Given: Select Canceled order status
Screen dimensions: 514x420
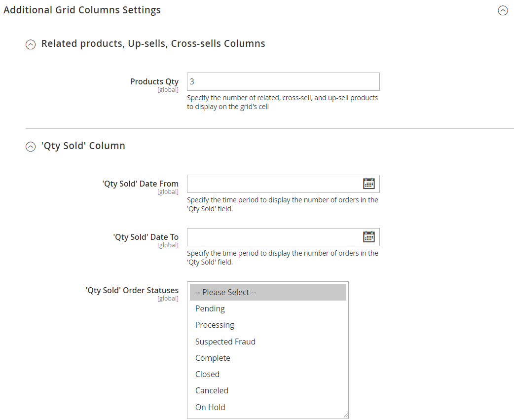Looking at the screenshot, I should pos(268,390).
